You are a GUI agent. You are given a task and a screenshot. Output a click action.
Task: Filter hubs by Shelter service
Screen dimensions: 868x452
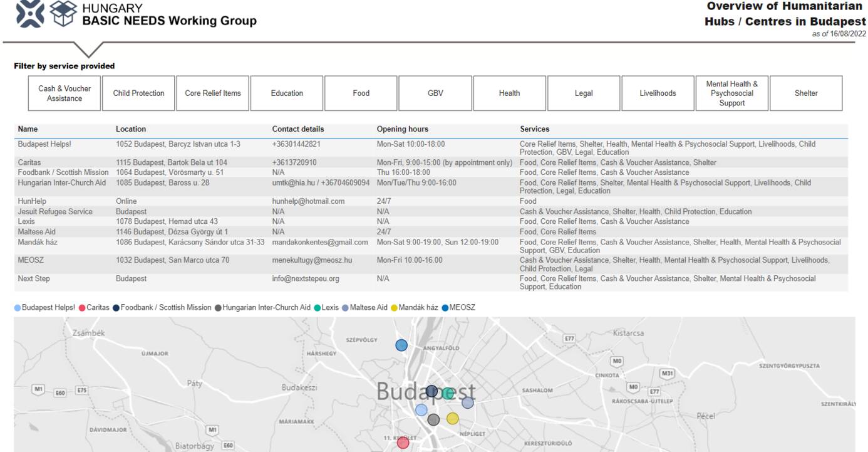point(806,93)
